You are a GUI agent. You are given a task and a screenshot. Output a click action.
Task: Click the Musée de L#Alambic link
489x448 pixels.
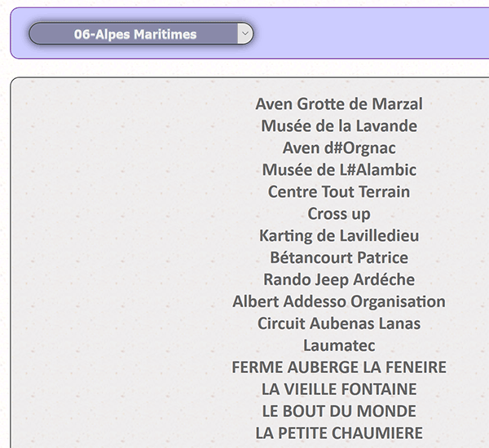(339, 170)
